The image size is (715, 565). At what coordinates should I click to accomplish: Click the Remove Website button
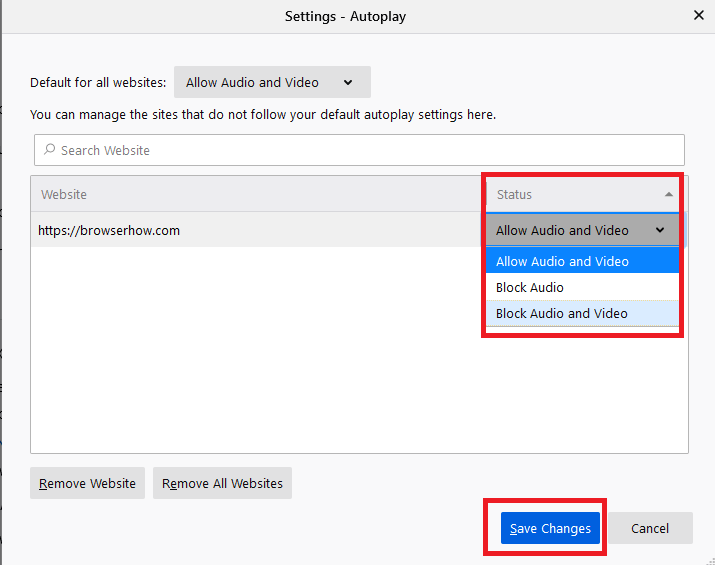click(x=88, y=483)
